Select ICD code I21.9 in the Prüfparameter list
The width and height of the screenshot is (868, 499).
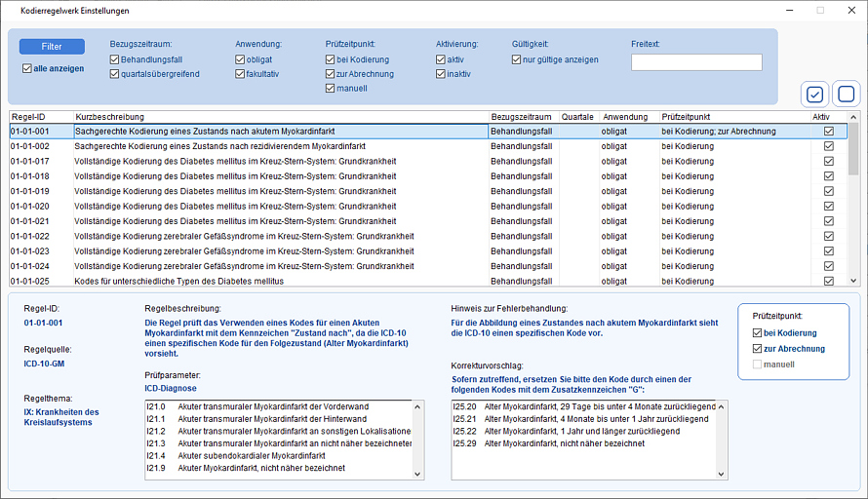279,468
